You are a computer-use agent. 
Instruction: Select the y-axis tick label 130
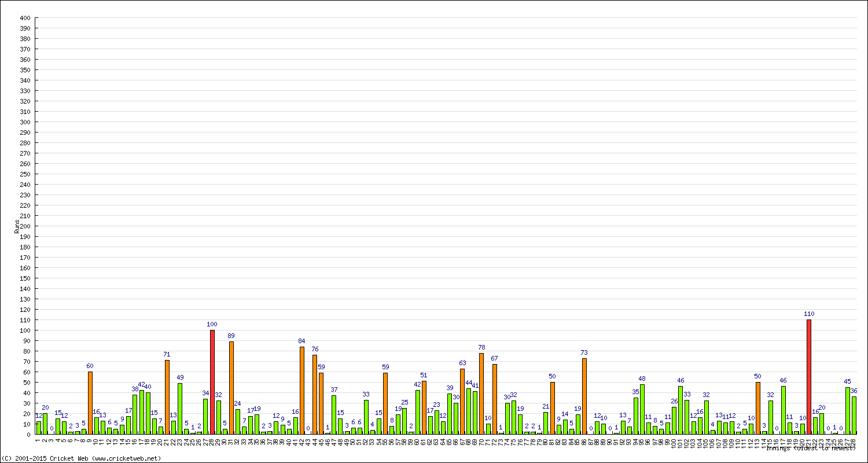tap(25, 299)
